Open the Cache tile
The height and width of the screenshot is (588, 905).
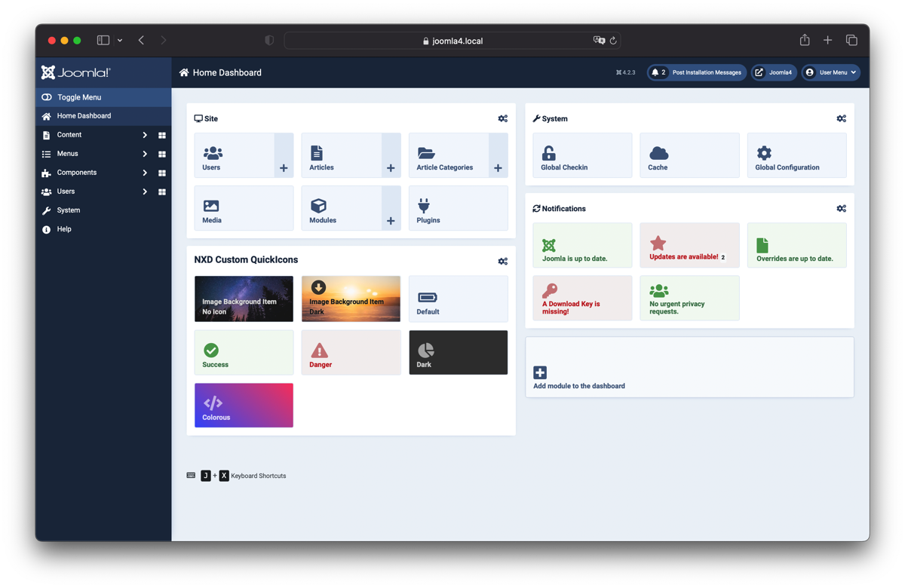coord(689,155)
